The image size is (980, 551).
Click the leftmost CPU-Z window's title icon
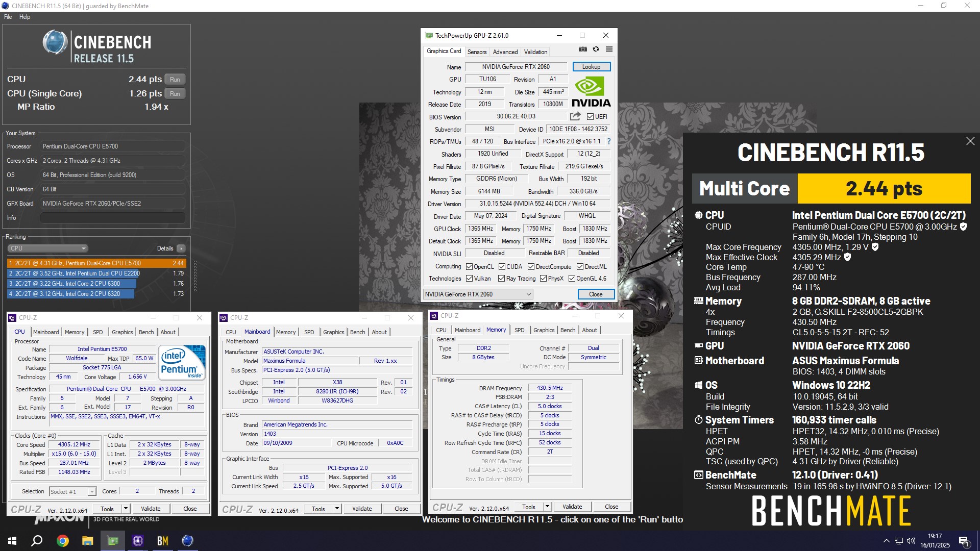click(x=13, y=318)
